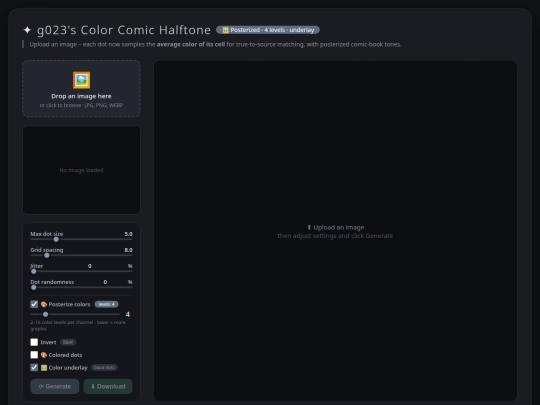Enable the Colored dots checkbox
This screenshot has height=405, width=540.
34,355
